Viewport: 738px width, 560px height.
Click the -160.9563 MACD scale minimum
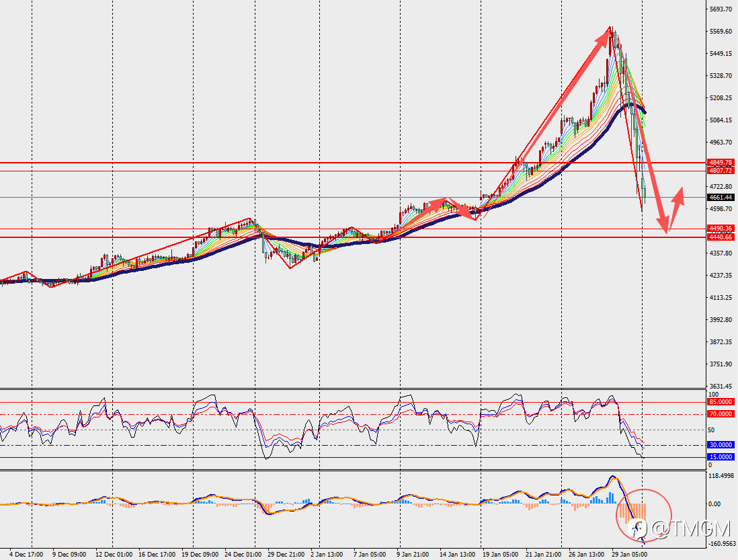pos(721,543)
